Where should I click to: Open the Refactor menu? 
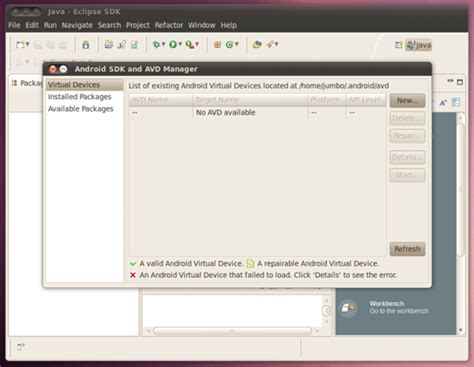[x=169, y=25]
